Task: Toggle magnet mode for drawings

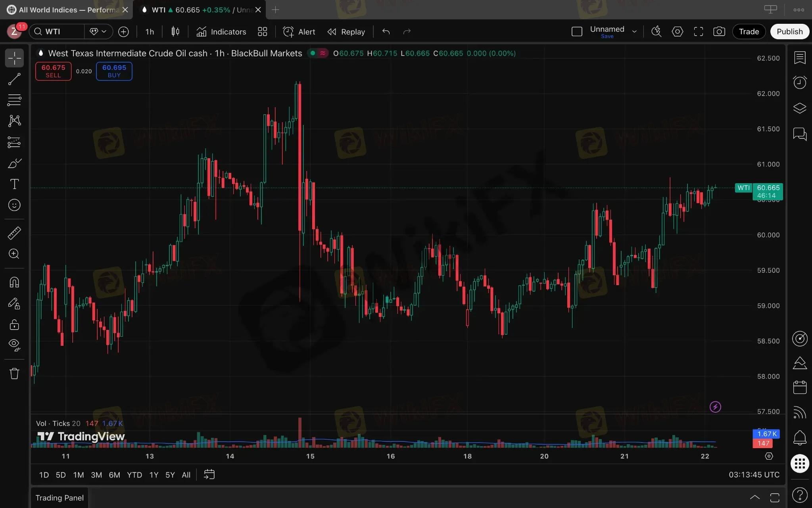Action: 14,282
